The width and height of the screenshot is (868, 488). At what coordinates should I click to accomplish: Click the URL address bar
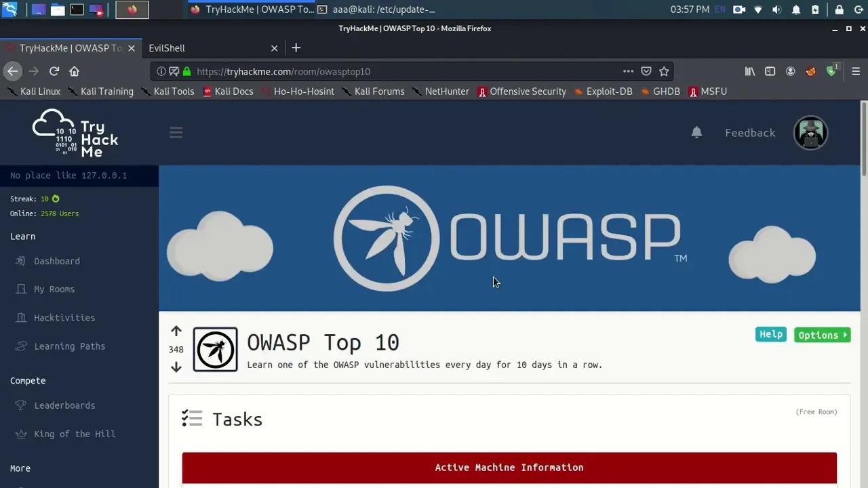(407, 71)
